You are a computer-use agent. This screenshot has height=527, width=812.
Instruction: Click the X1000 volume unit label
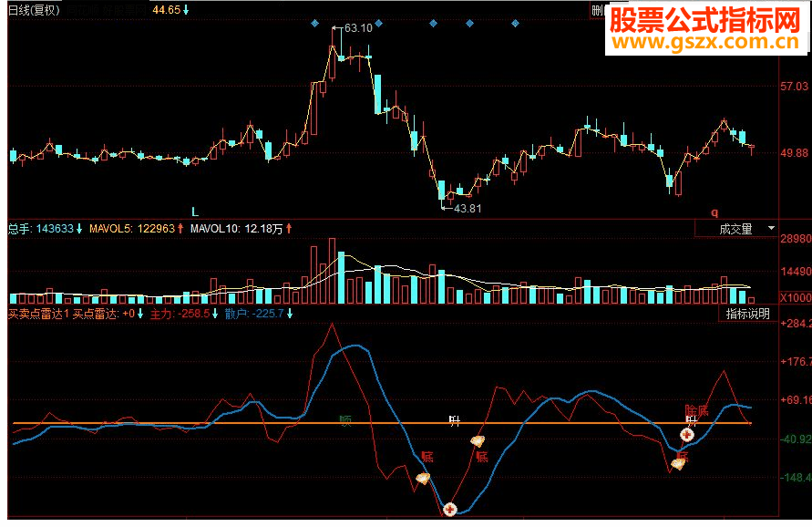[x=796, y=297]
